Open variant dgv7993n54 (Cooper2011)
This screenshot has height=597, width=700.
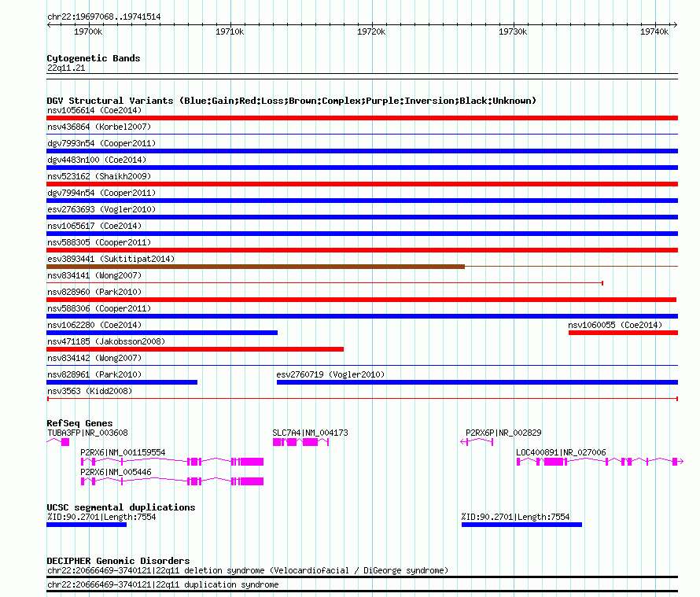tap(101, 143)
